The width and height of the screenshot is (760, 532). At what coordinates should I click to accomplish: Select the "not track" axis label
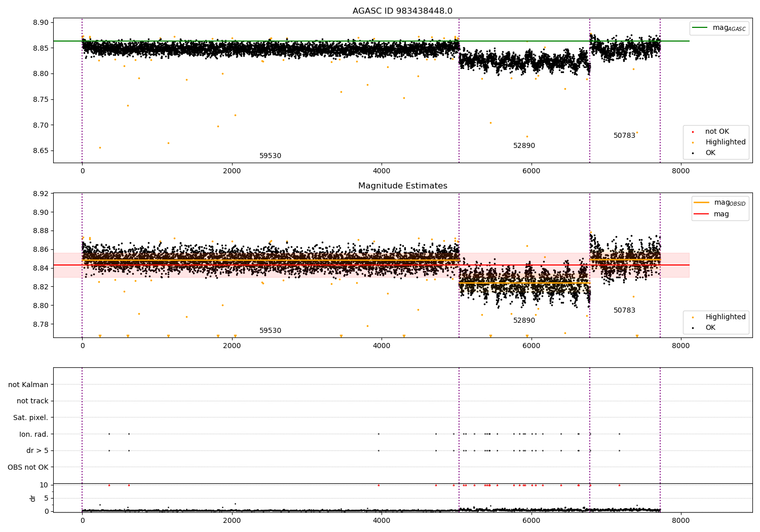point(32,401)
